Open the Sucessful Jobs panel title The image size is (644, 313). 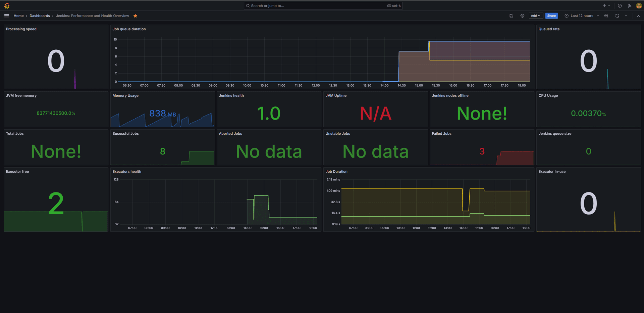[125, 134]
